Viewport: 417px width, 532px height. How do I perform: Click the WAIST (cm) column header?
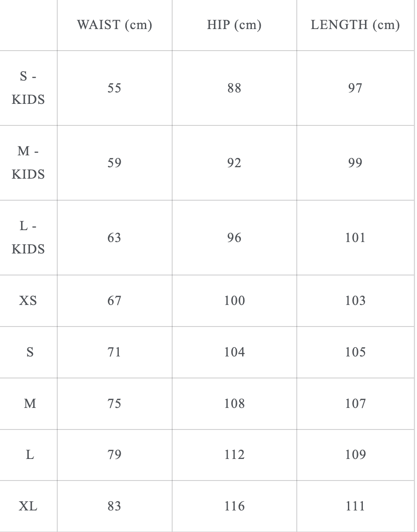click(114, 25)
